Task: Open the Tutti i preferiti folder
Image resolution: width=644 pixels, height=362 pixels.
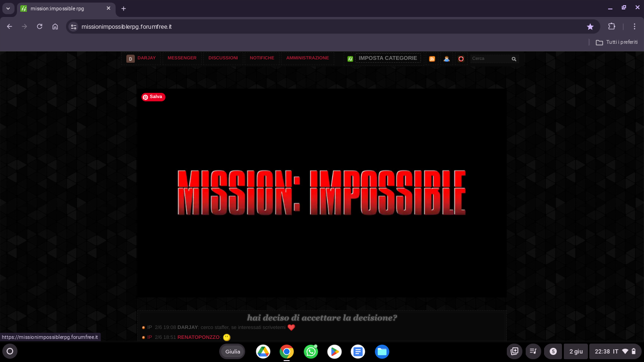Action: coord(617,42)
